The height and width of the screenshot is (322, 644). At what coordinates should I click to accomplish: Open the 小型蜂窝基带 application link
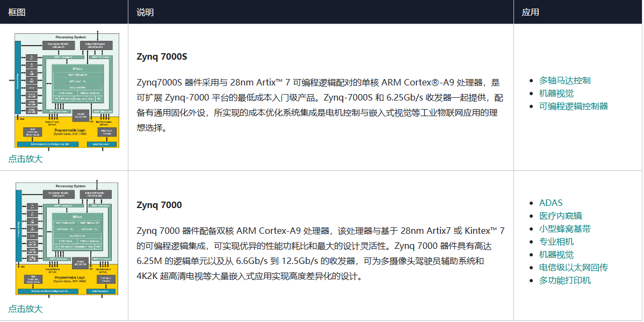(565, 228)
